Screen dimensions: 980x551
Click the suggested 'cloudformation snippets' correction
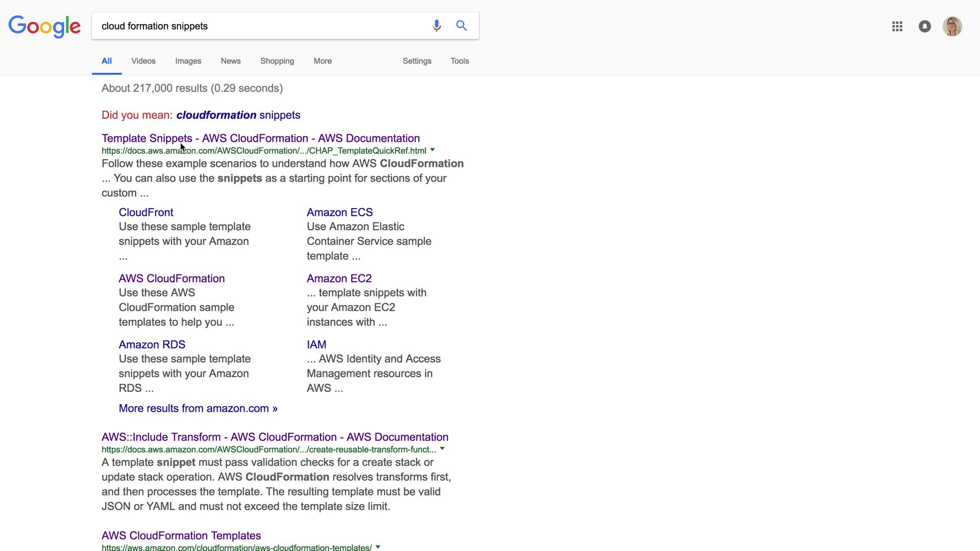click(238, 115)
